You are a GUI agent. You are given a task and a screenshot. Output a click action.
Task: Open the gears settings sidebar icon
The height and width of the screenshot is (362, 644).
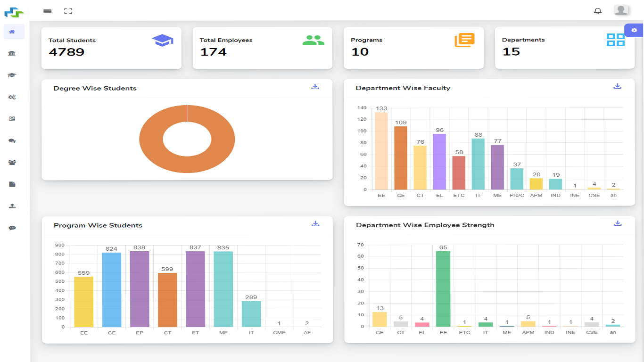pos(12,97)
